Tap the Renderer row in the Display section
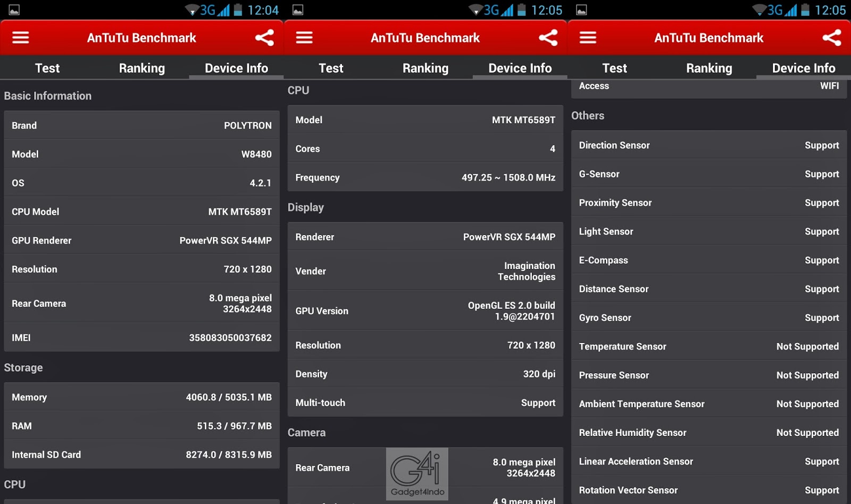 coord(425,237)
